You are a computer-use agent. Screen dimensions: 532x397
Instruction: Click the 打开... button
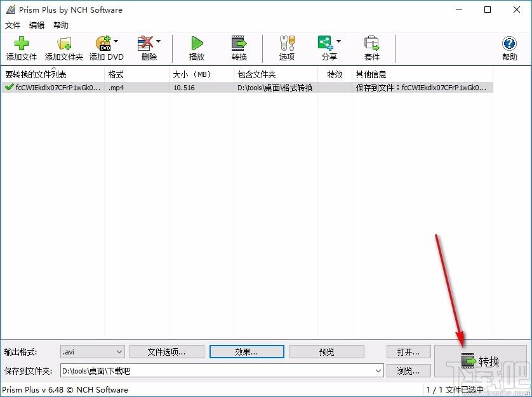click(408, 352)
